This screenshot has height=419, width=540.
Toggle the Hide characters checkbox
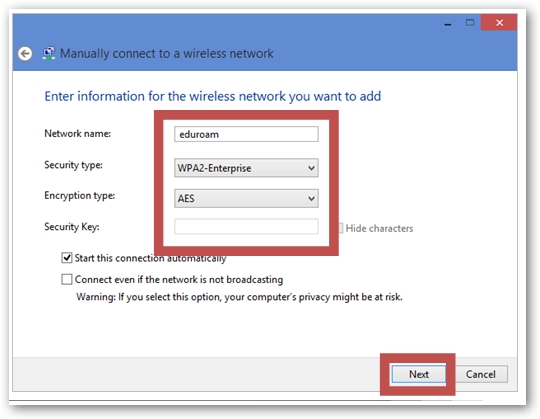coord(341,228)
